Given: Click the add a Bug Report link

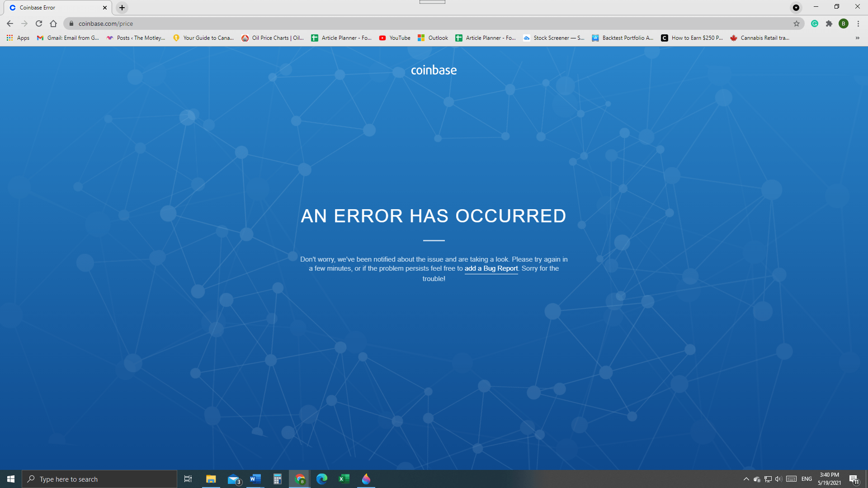Looking at the screenshot, I should (x=491, y=268).
